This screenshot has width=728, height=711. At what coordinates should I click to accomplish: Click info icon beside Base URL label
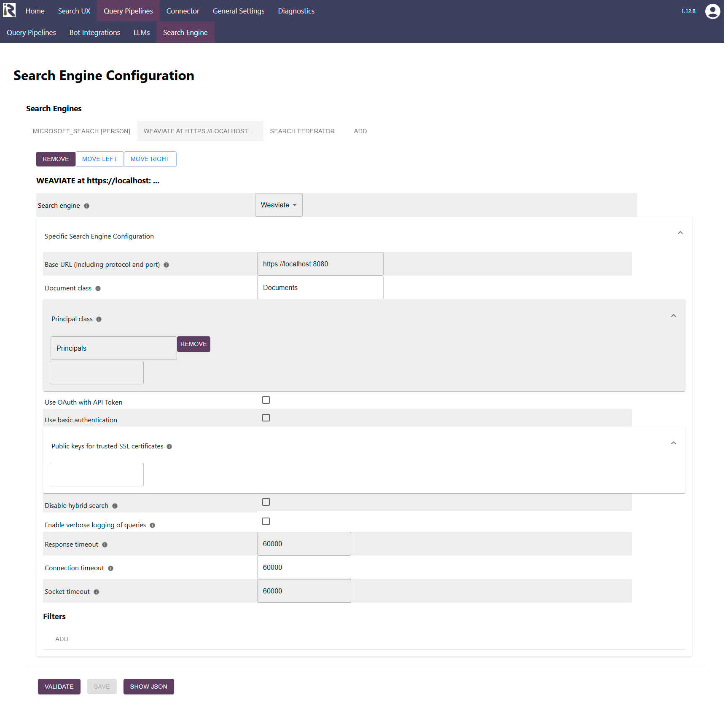click(166, 265)
